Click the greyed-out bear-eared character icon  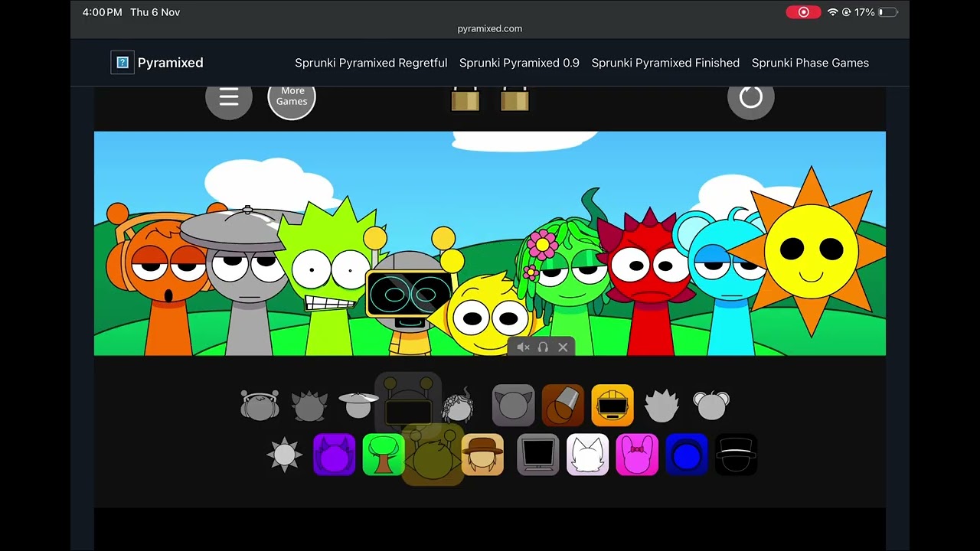tap(711, 406)
